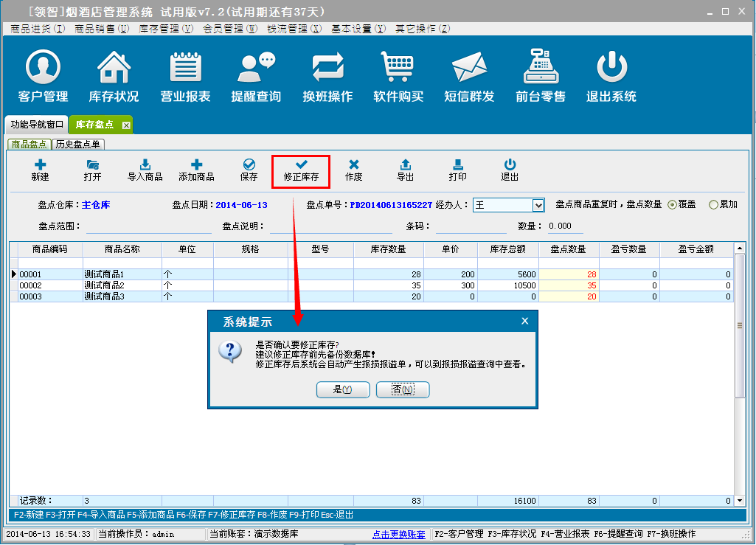Open 短信群发 envelope icon
The width and height of the screenshot is (756, 545).
point(469,68)
